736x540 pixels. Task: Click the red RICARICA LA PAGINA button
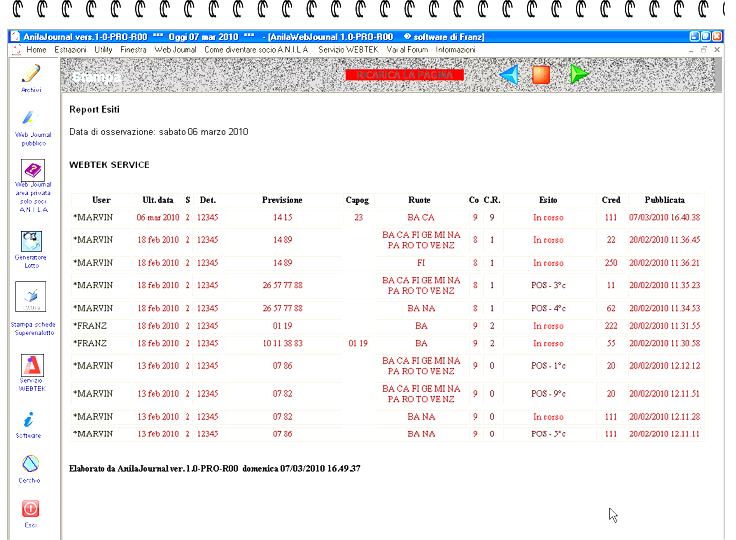[x=404, y=75]
